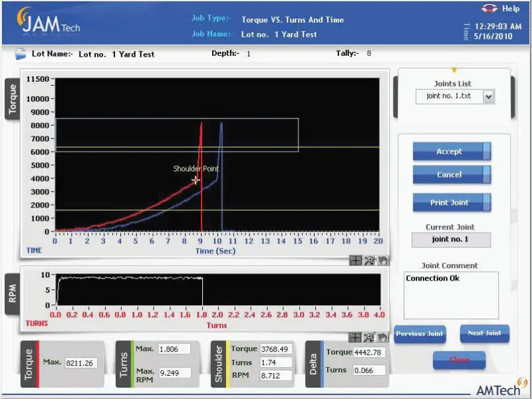This screenshot has height=399, width=532.
Task: Open the Joints List dropdown arrow
Action: [x=489, y=97]
